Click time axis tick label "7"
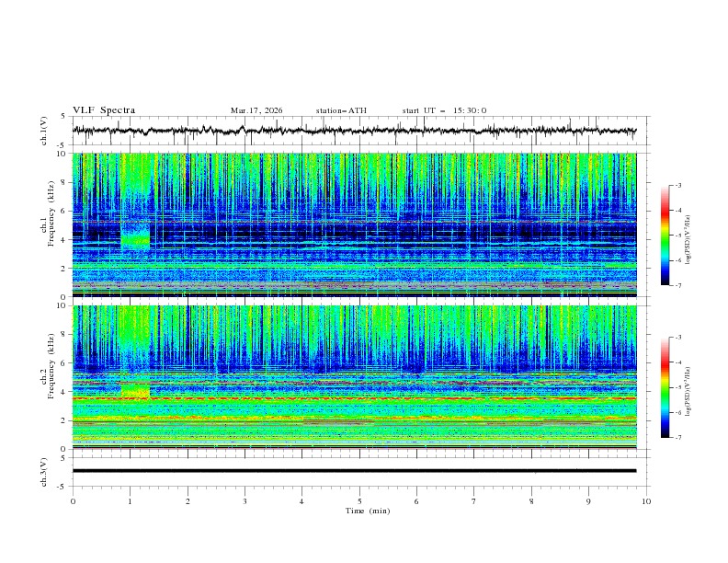The image size is (728, 563). (474, 501)
